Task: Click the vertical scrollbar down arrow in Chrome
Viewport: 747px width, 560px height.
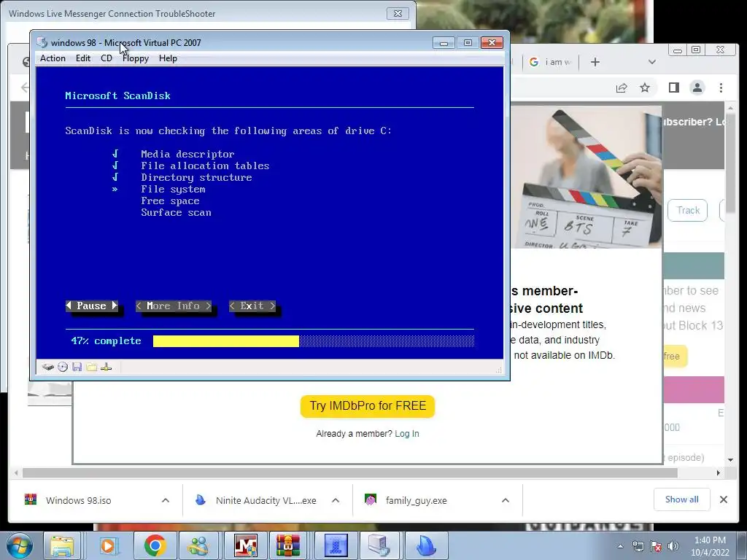Action: point(730,460)
